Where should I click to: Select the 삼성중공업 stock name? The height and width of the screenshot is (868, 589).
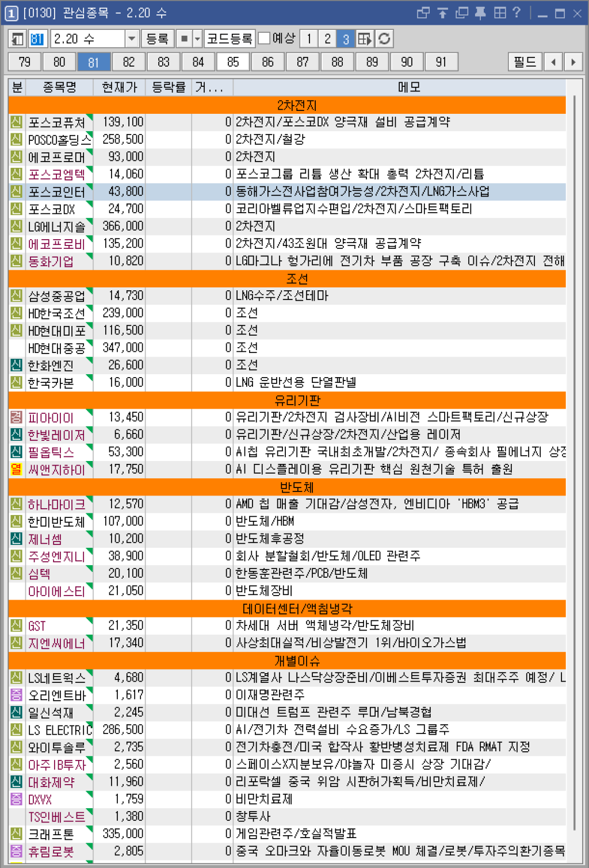56,295
